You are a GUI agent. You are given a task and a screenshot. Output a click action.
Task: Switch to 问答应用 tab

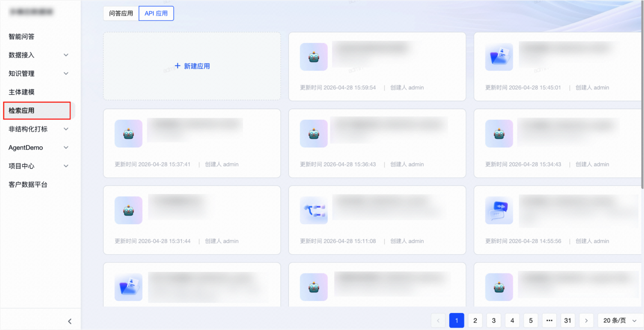tap(121, 14)
